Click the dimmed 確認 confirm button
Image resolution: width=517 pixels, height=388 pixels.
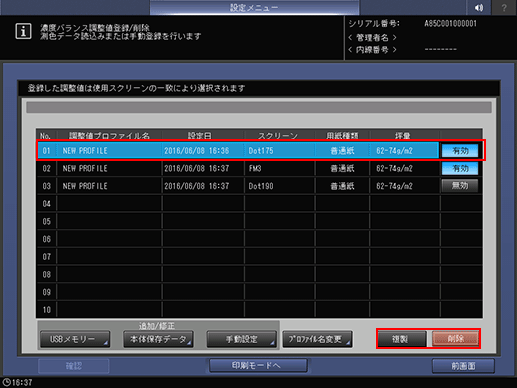[x=74, y=366]
